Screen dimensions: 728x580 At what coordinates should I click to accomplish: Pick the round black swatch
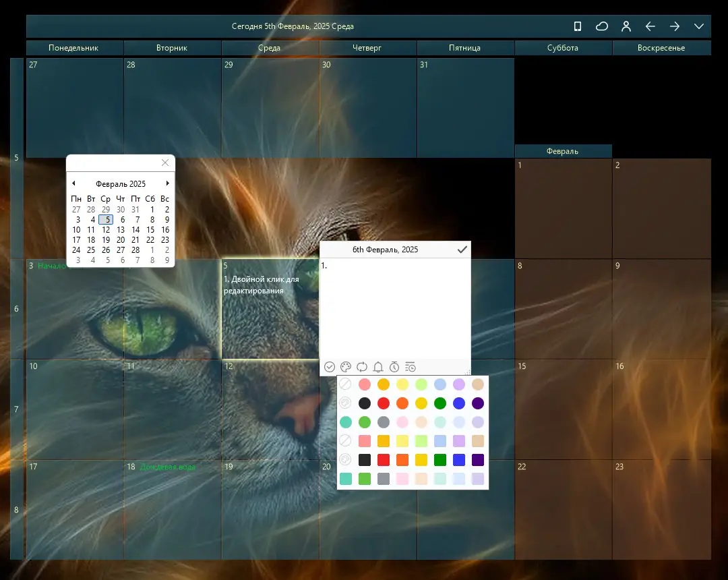coord(365,403)
